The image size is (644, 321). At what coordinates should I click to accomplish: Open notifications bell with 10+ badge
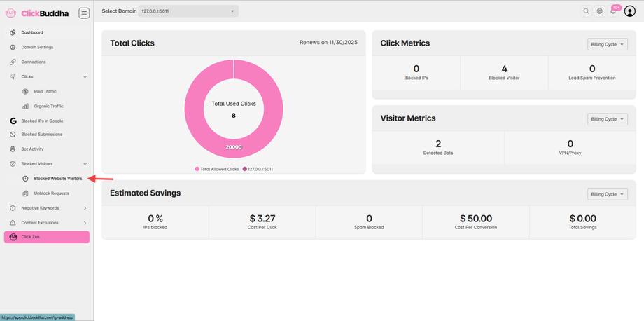click(614, 11)
